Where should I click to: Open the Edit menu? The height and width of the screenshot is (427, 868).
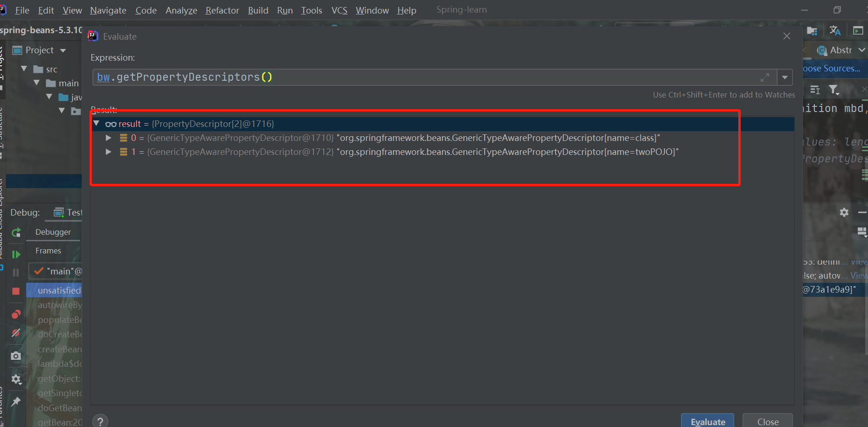pyautogui.click(x=46, y=10)
